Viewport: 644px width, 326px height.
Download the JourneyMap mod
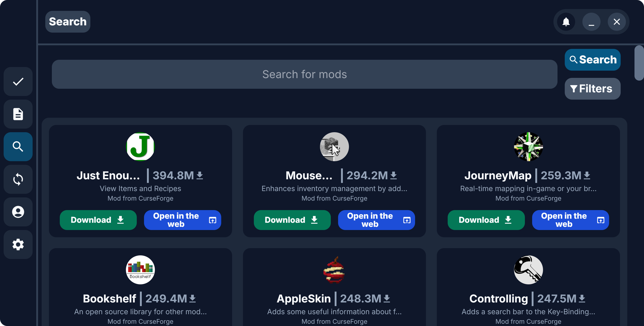tap(486, 220)
